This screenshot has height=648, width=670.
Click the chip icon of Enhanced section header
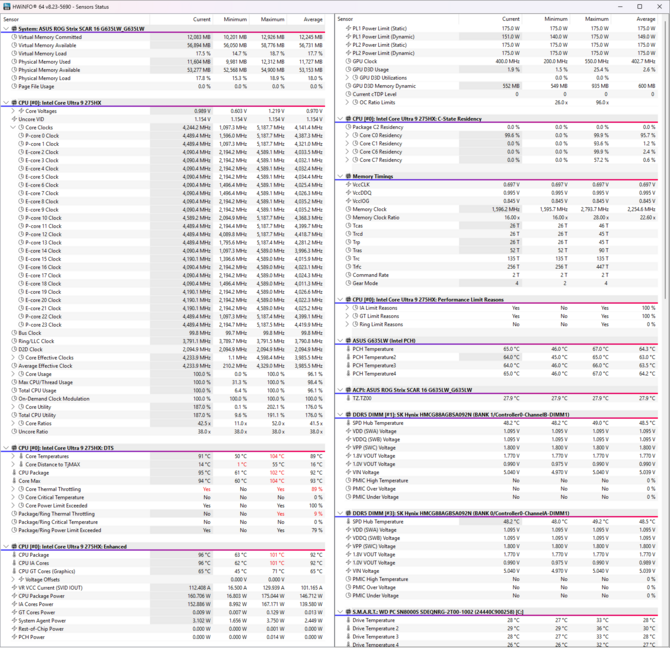click(x=14, y=546)
